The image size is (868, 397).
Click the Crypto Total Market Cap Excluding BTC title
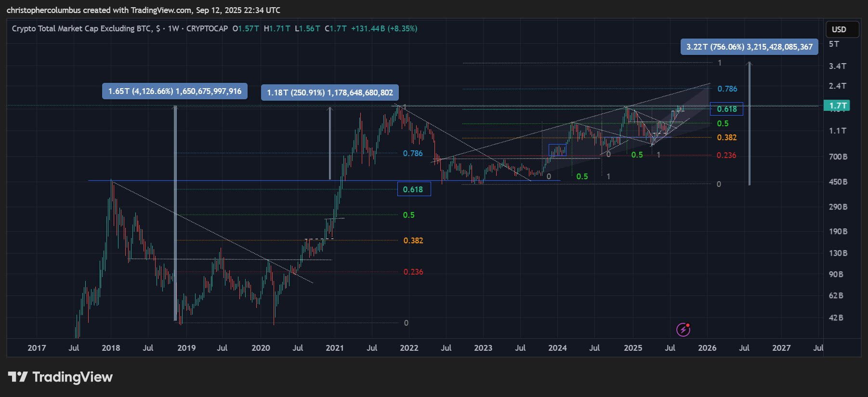[x=81, y=28]
